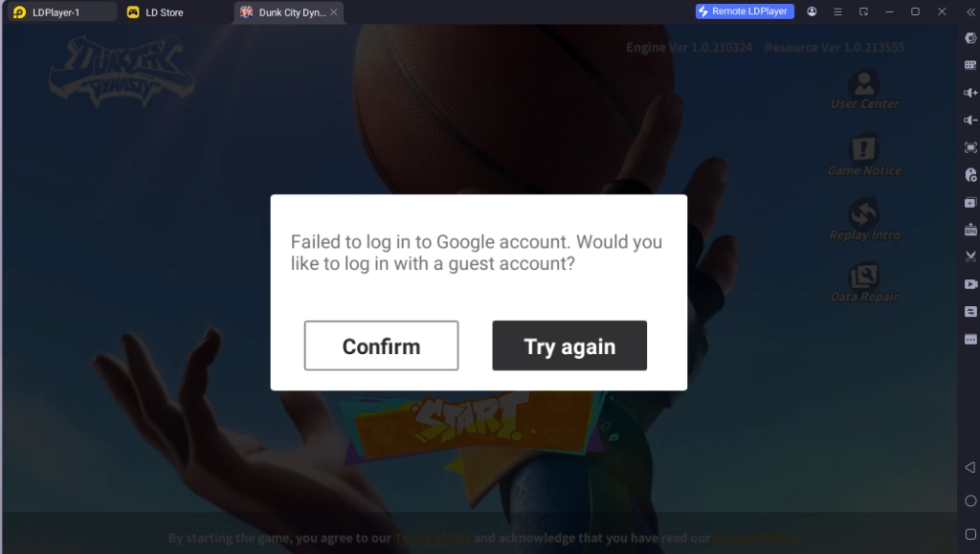Viewport: 980px width, 554px height.
Task: Open the LDPlayer account profile icon
Action: click(x=813, y=11)
